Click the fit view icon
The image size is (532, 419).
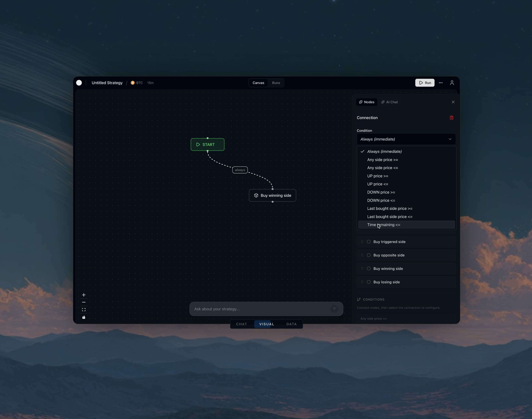(x=84, y=310)
